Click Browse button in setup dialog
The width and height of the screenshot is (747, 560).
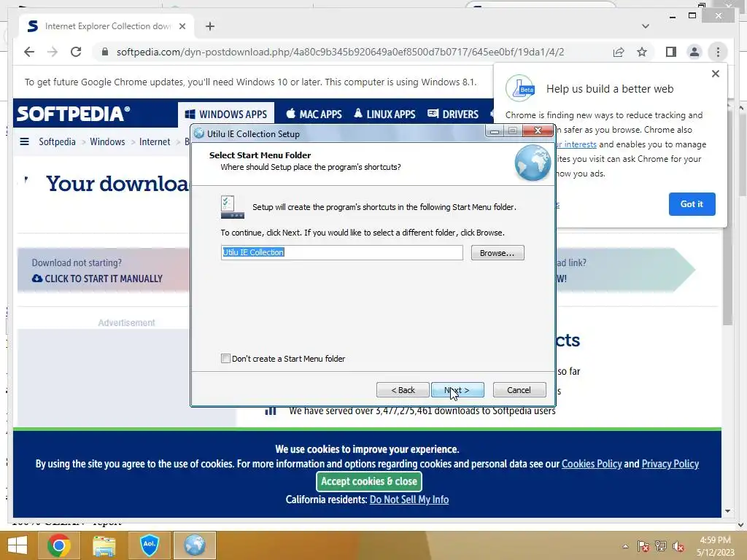tap(498, 253)
